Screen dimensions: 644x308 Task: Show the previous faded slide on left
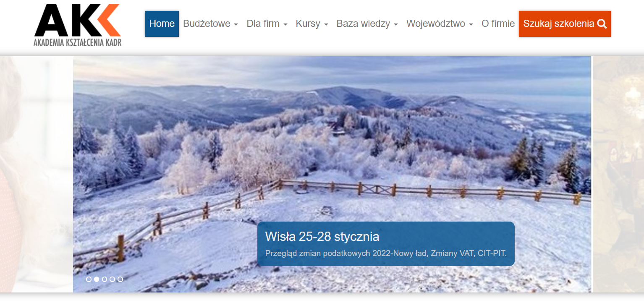[x=37, y=174]
